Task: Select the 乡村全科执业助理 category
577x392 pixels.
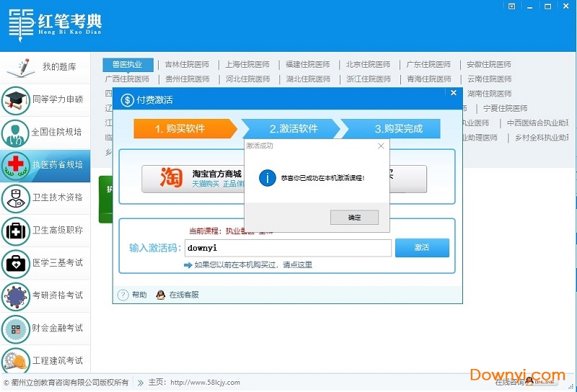Action: [x=542, y=138]
